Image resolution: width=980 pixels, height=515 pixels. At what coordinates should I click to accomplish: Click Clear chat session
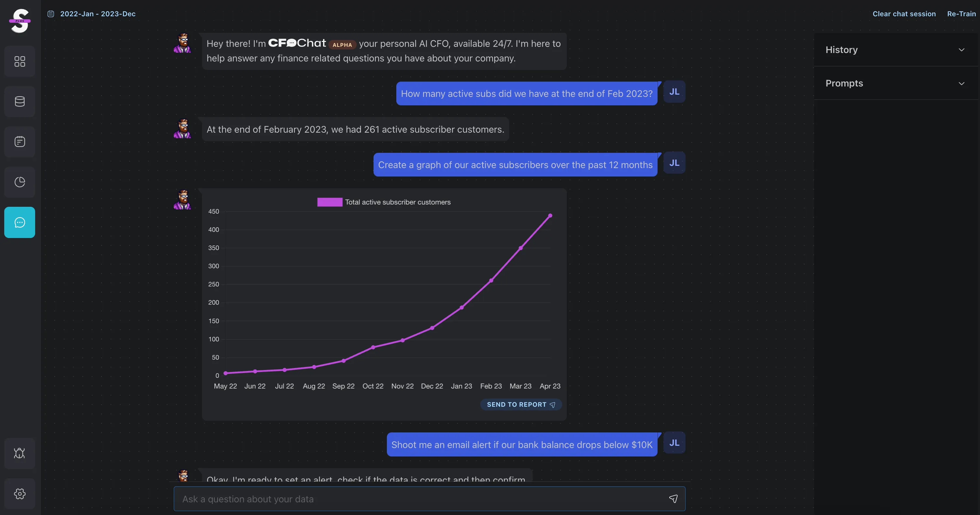pyautogui.click(x=904, y=14)
